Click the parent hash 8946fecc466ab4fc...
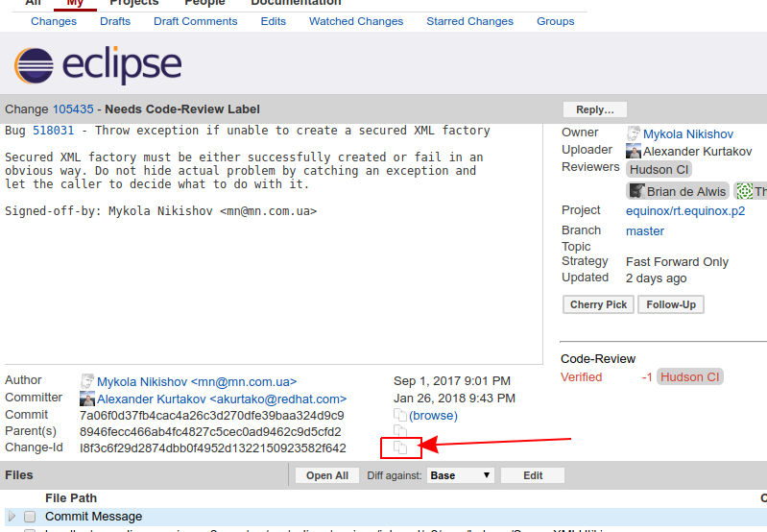 210,432
